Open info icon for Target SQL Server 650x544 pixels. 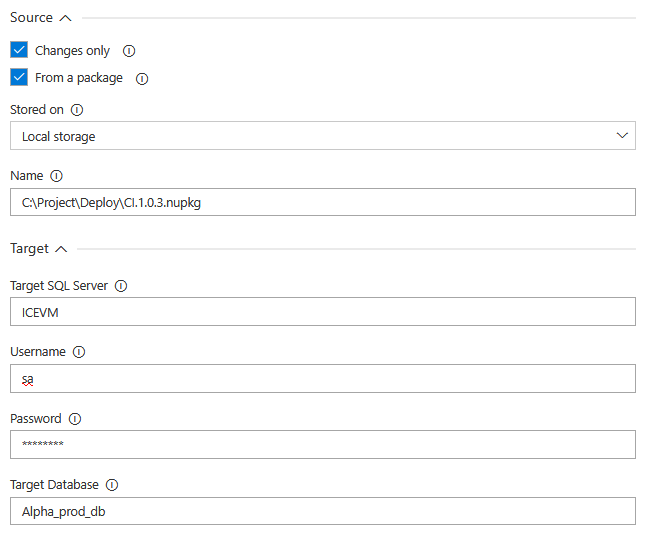tap(121, 286)
